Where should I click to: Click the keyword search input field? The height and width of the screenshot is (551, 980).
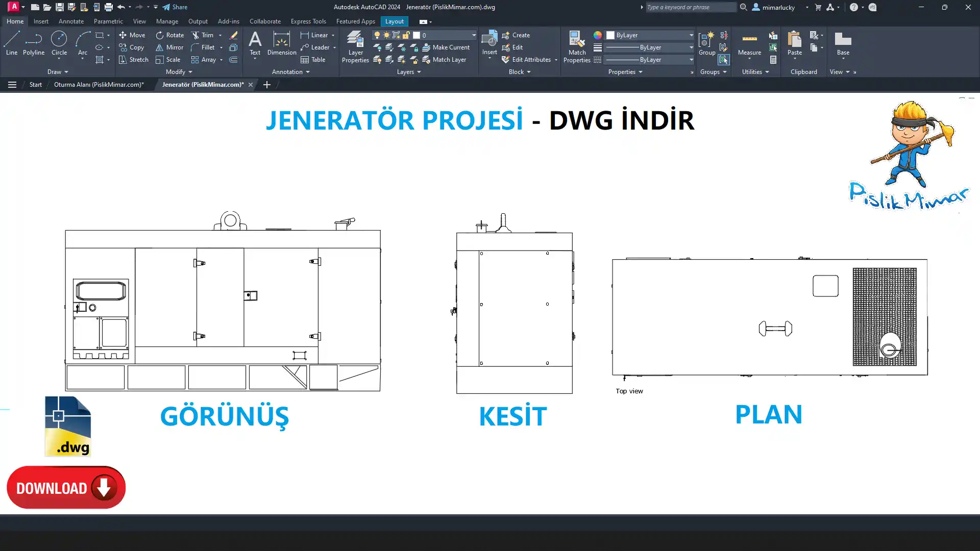(690, 7)
